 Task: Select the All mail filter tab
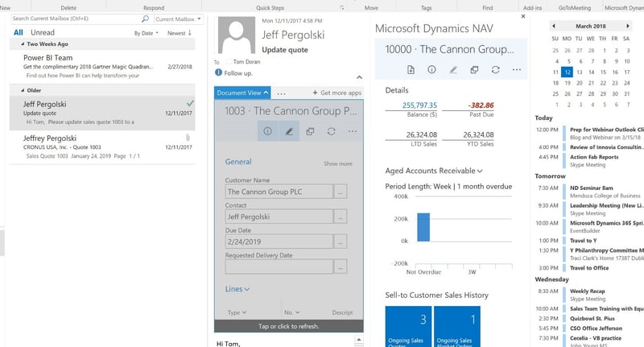point(18,32)
